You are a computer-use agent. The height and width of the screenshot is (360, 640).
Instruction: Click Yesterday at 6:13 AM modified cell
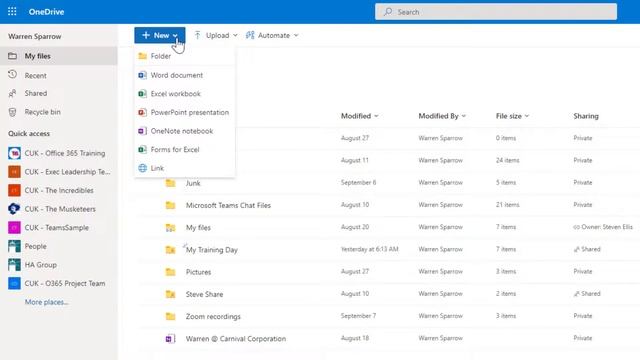point(369,249)
